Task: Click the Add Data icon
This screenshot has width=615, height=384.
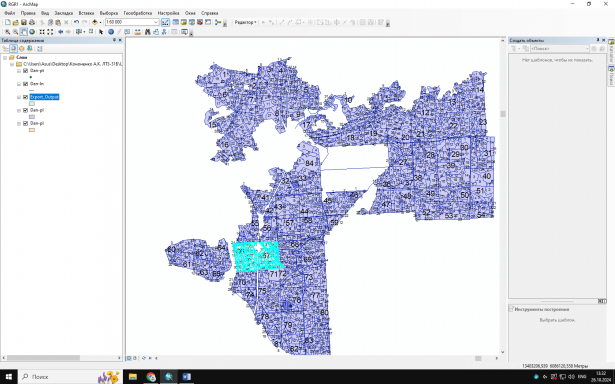Action: pyautogui.click(x=95, y=22)
